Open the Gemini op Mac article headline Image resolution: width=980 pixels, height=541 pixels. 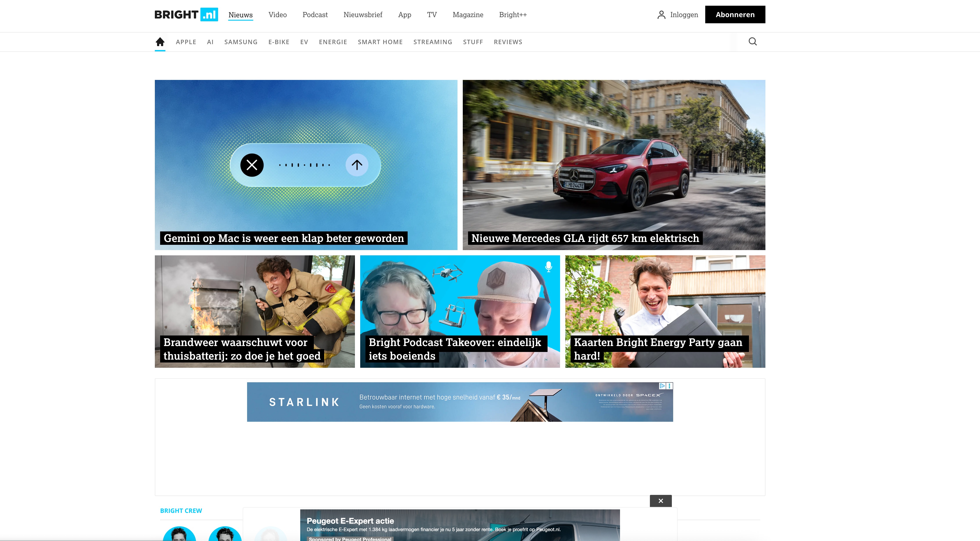coord(283,238)
